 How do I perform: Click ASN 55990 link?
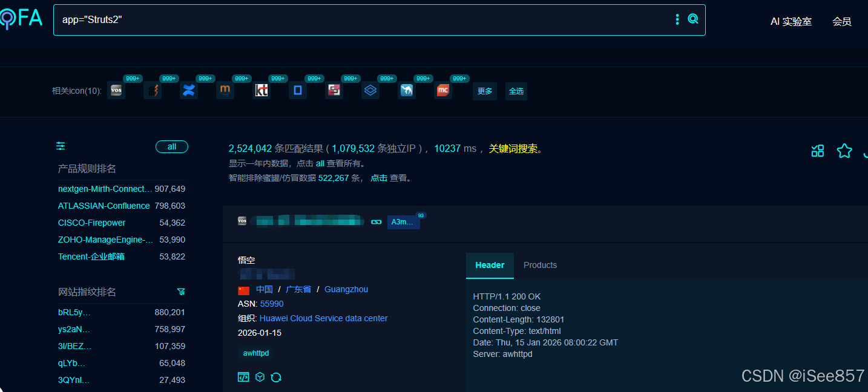click(272, 304)
